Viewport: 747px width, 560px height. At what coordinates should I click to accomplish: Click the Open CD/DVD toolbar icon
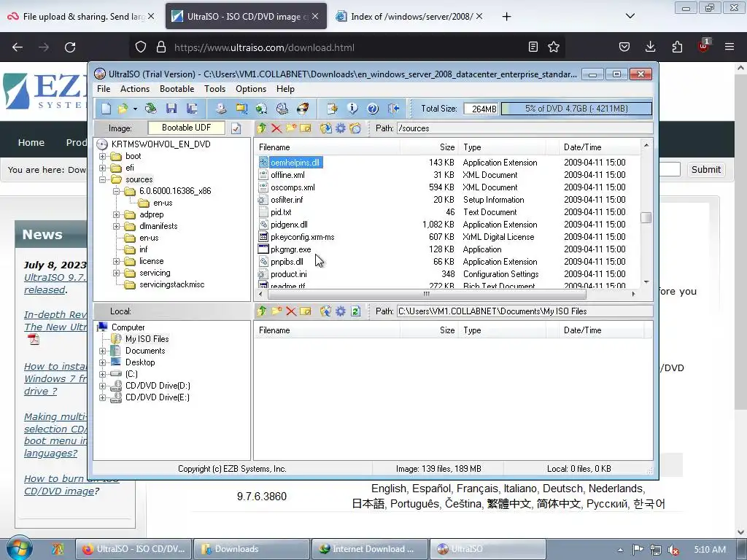150,109
